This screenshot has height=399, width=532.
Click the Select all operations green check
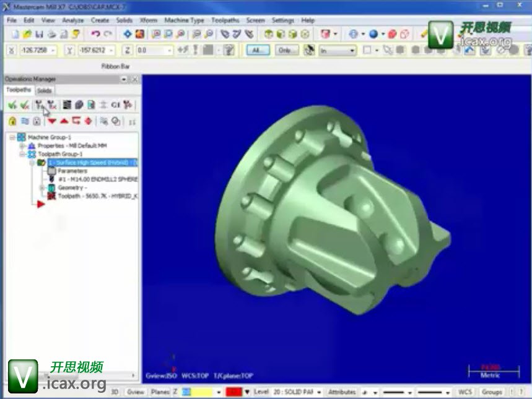click(12, 105)
